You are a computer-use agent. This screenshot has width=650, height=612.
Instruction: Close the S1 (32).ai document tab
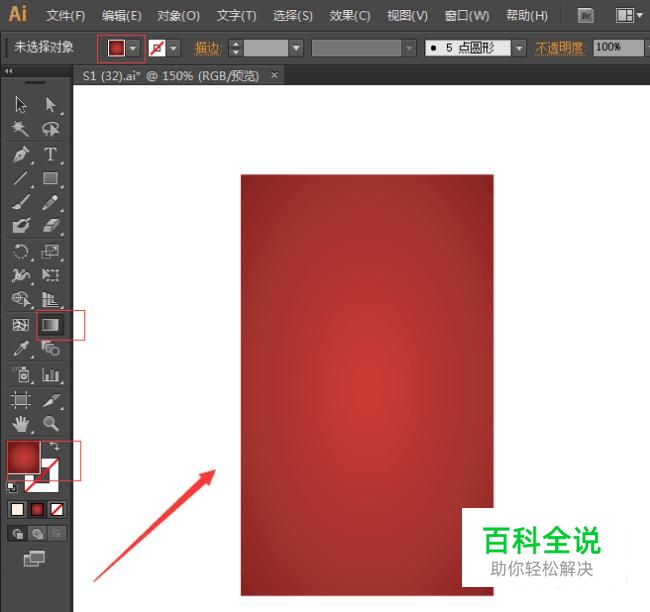[x=274, y=75]
